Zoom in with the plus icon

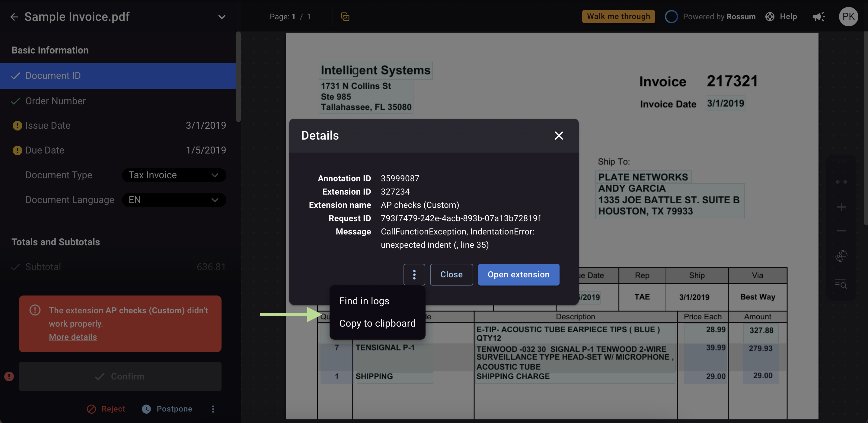(841, 207)
